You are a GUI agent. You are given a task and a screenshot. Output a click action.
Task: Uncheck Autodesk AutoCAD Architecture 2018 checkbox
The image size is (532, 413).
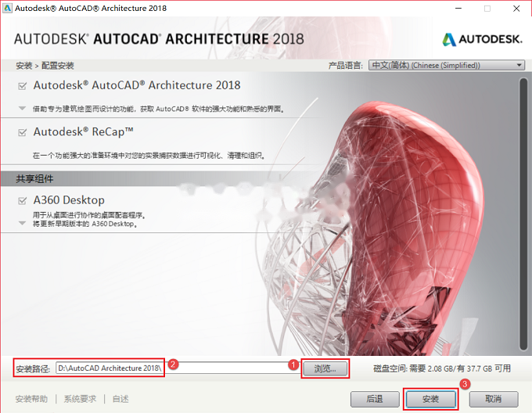[x=23, y=86]
